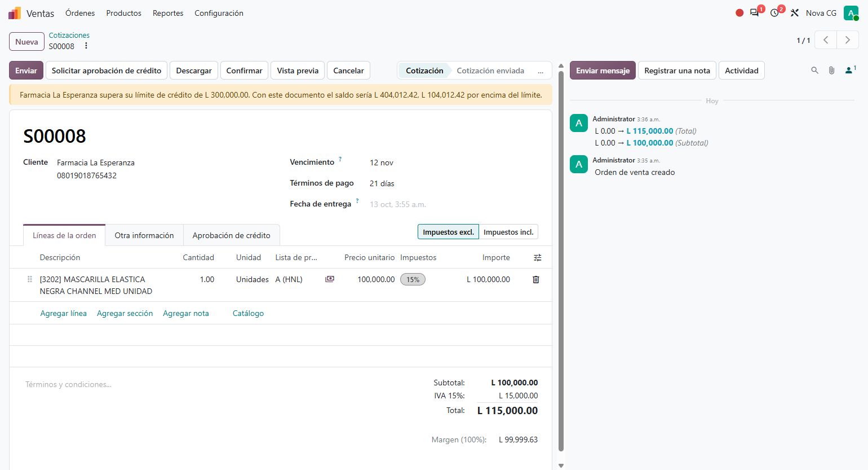Go to the previous record arrow
Screen dimensions: 868x470
[826, 40]
